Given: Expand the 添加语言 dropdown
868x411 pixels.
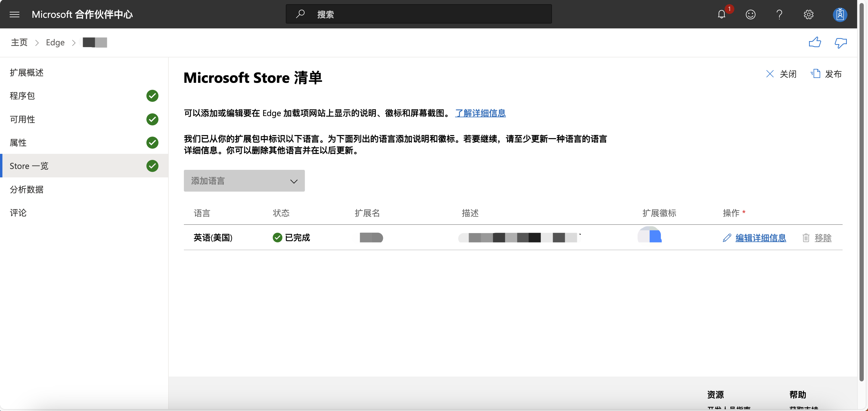Looking at the screenshot, I should click(244, 181).
